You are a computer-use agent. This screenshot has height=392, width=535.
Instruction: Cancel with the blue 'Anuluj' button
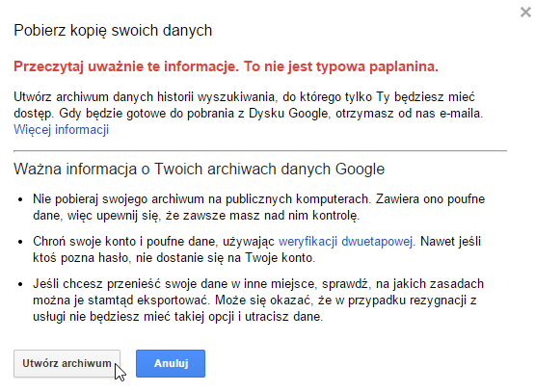171,363
